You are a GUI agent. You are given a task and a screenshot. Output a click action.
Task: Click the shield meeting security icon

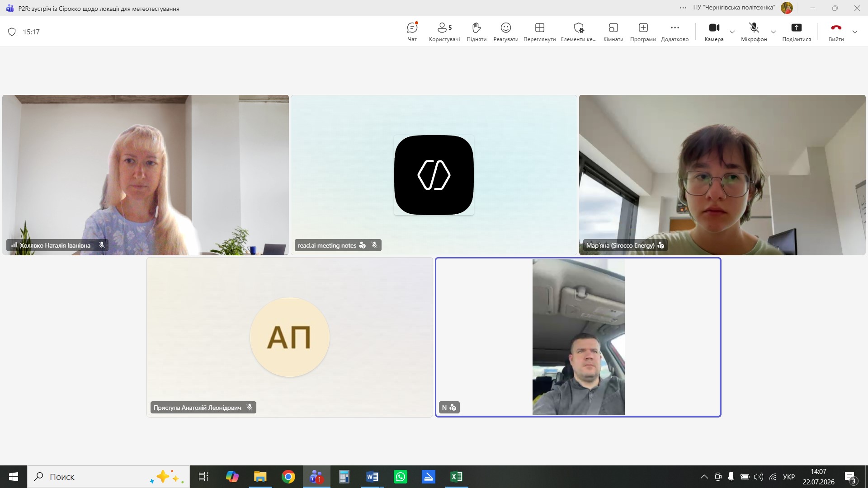[12, 32]
